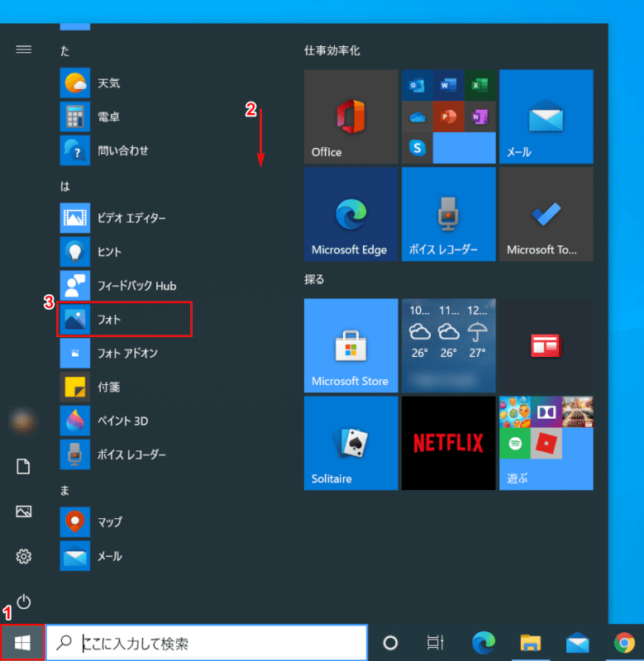Viewport: 644px width, 661px height.
Task: Open Word in Office tile group
Action: pos(448,85)
